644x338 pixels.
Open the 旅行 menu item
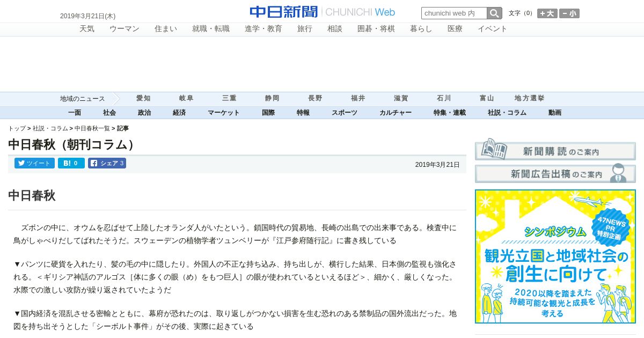point(305,29)
